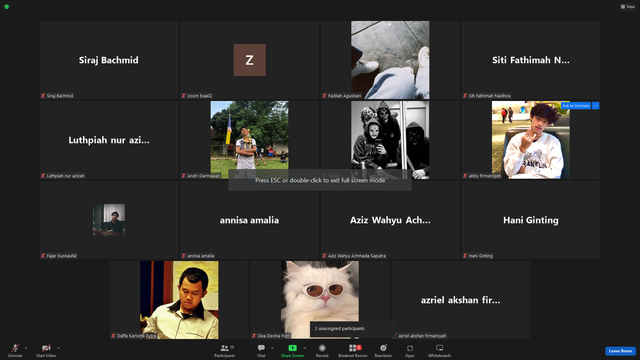Open the Chat panel
Viewport: 640px width, 360px height.
[x=261, y=350]
